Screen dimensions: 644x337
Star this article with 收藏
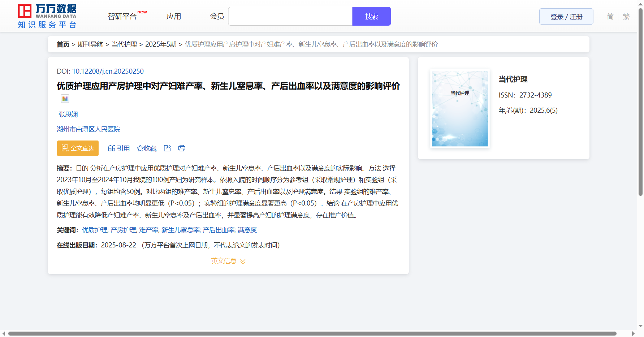coord(147,148)
